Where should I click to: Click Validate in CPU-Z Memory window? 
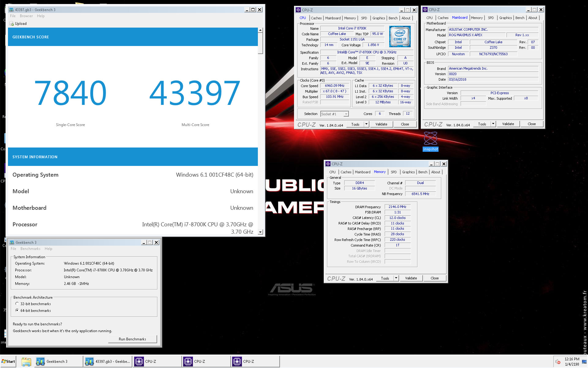[x=411, y=278]
